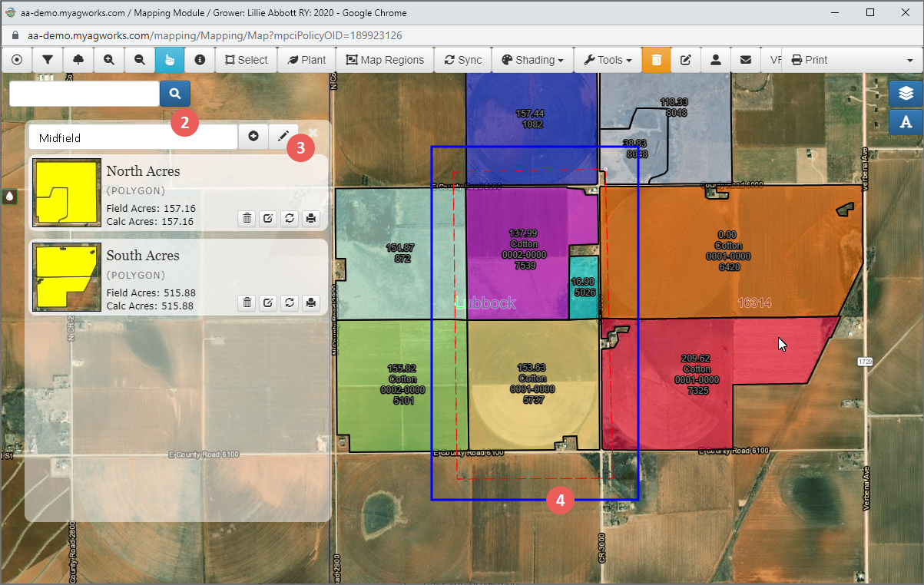Viewport: 924px width, 585px height.
Task: Click the person/user icon in the toolbar
Action: tap(716, 60)
